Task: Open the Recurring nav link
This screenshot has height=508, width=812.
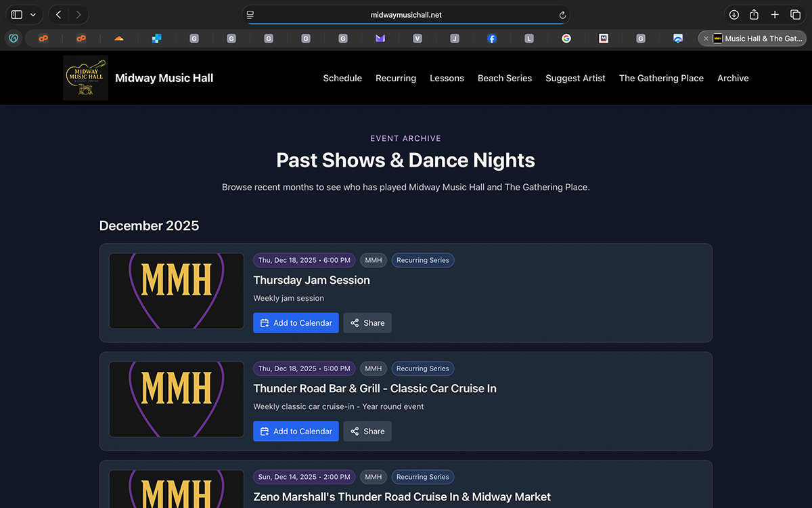Action: click(396, 78)
